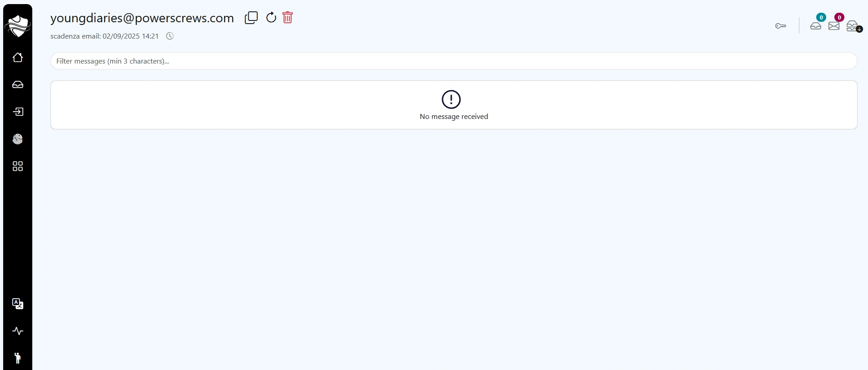Viewport: 868px width, 370px height.
Task: Click the clock icon beside expiry date
Action: [x=170, y=36]
